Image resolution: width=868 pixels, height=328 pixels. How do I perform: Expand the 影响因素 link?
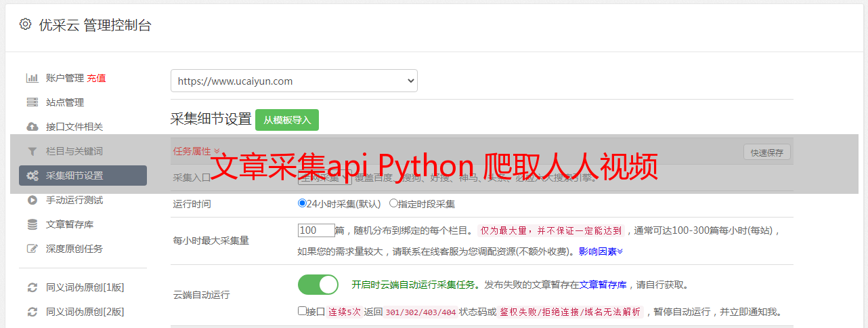point(601,251)
